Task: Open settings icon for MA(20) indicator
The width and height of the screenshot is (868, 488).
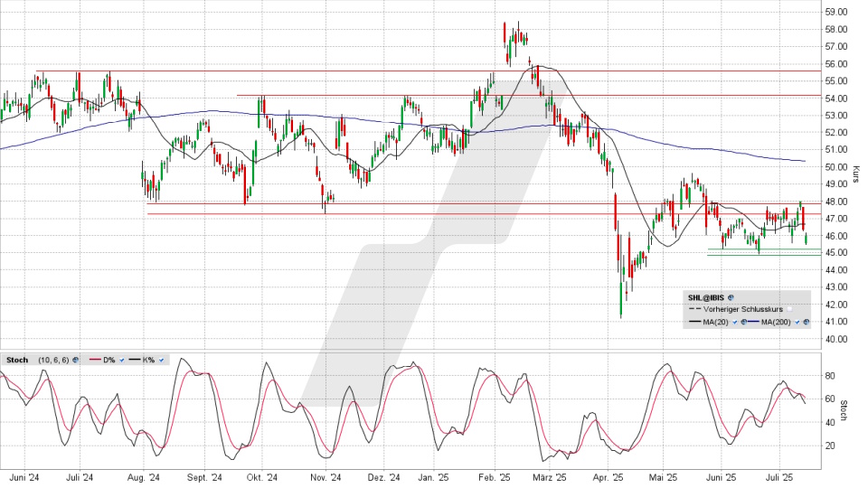Action: tap(743, 322)
